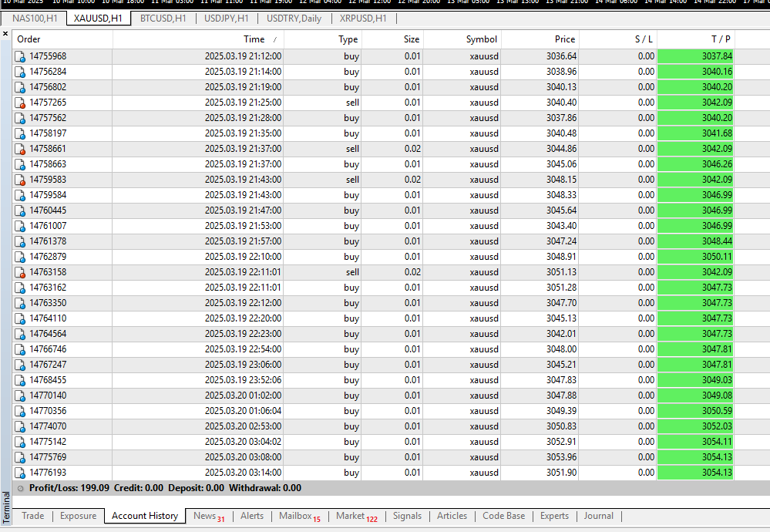Viewport: 770px width, 532px height.
Task: Open the Exposure tab
Action: point(78,516)
